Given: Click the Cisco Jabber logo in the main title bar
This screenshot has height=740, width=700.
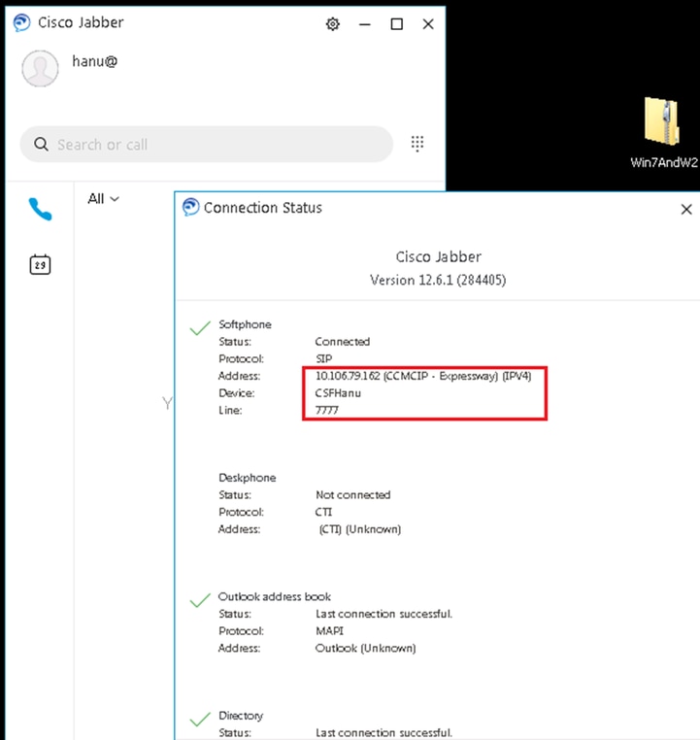Looking at the screenshot, I should point(21,22).
